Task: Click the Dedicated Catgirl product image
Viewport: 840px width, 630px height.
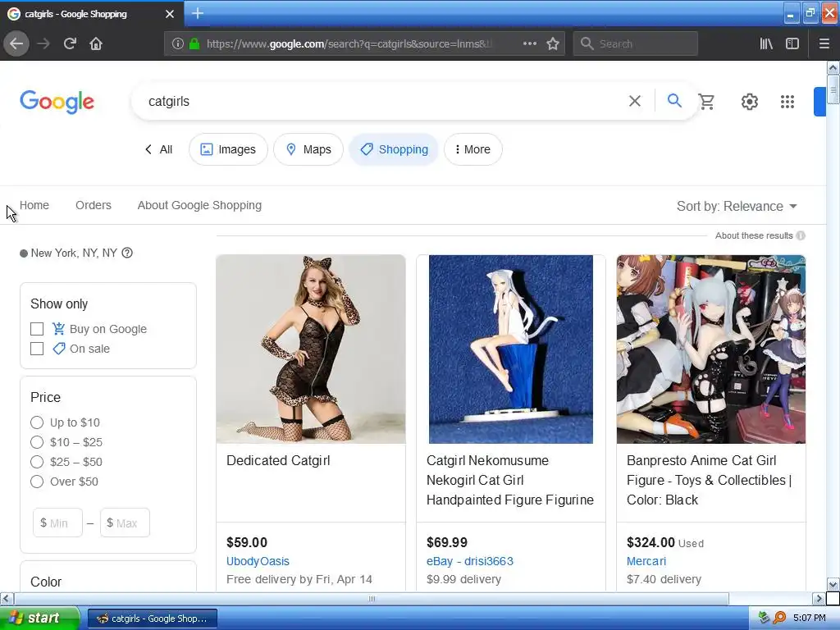Action: tap(311, 349)
